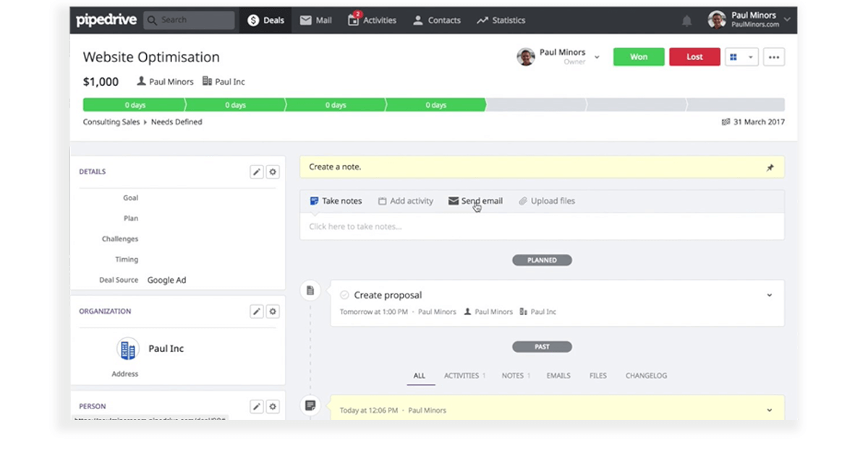Expand today's note entry
Image resolution: width=868 pixels, height=454 pixels.
pos(770,409)
